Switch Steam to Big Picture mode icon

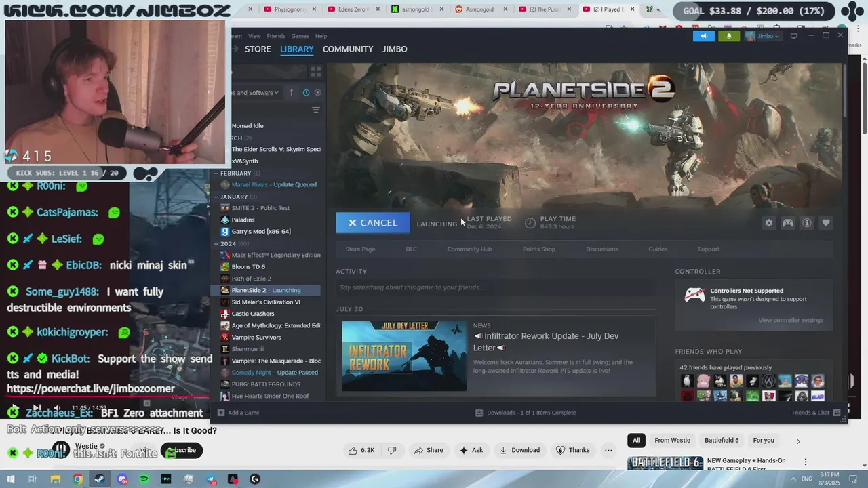793,36
